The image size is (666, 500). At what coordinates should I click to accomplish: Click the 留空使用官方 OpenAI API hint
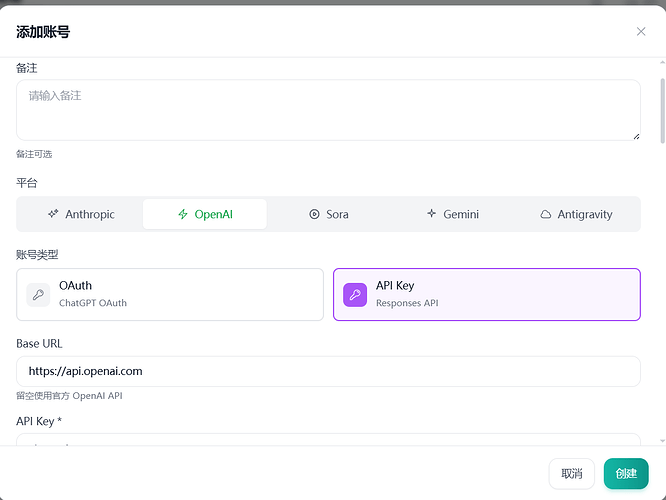click(x=69, y=396)
